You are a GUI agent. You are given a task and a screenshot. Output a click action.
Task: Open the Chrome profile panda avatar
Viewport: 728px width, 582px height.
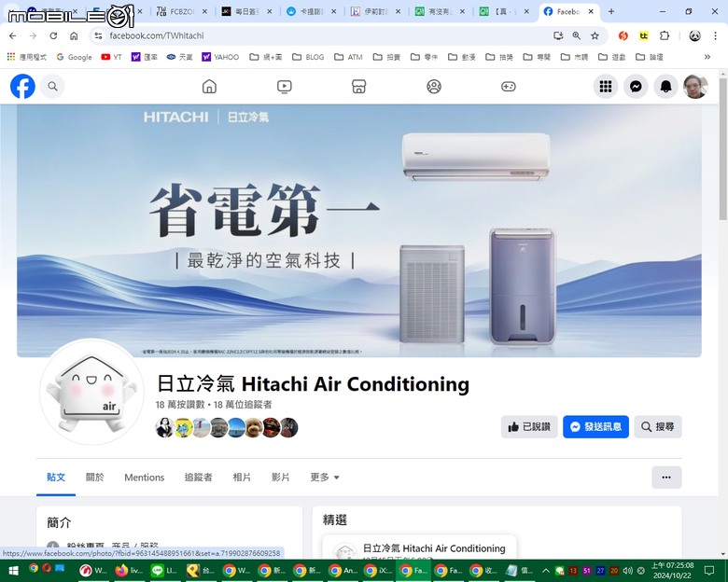point(694,35)
